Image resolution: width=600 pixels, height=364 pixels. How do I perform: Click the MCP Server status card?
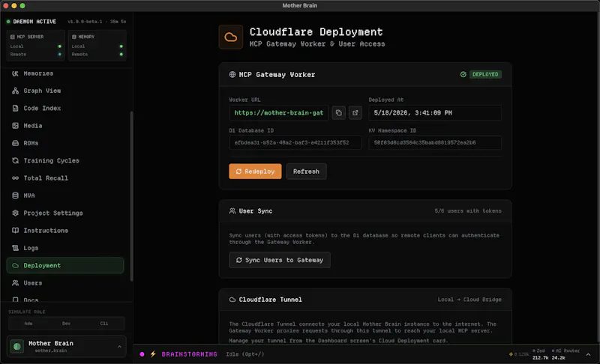(35, 46)
